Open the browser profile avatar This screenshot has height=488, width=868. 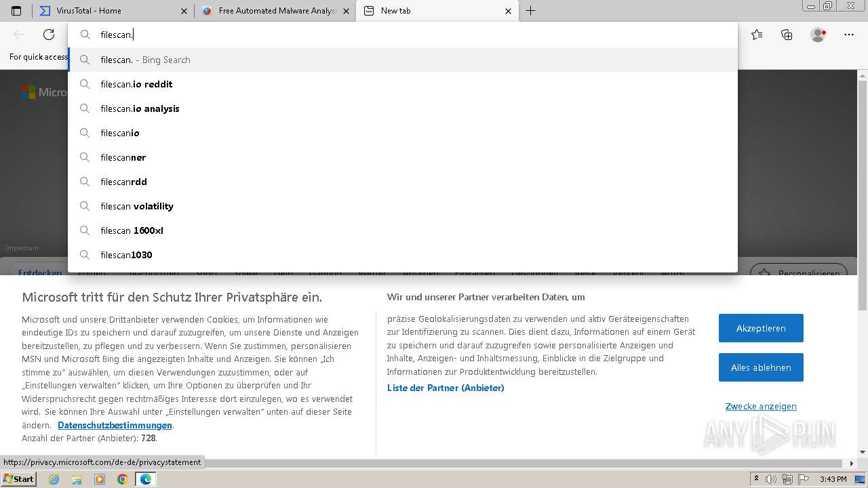tap(818, 35)
